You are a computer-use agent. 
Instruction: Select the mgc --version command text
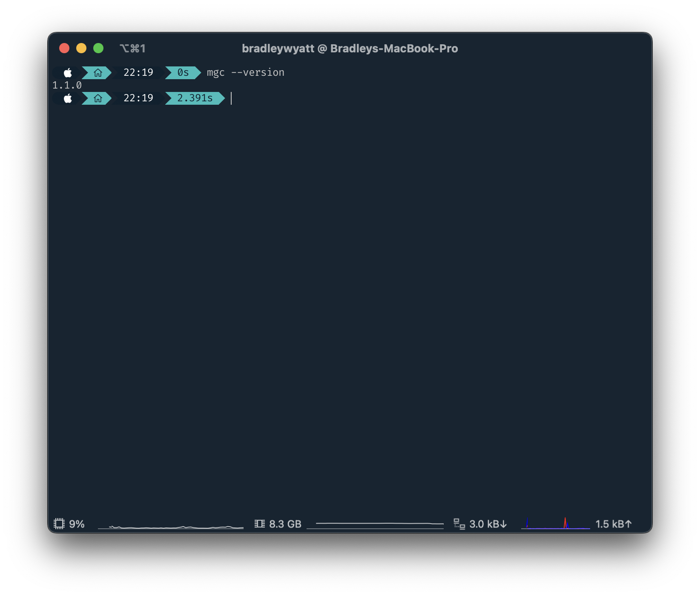pos(246,73)
